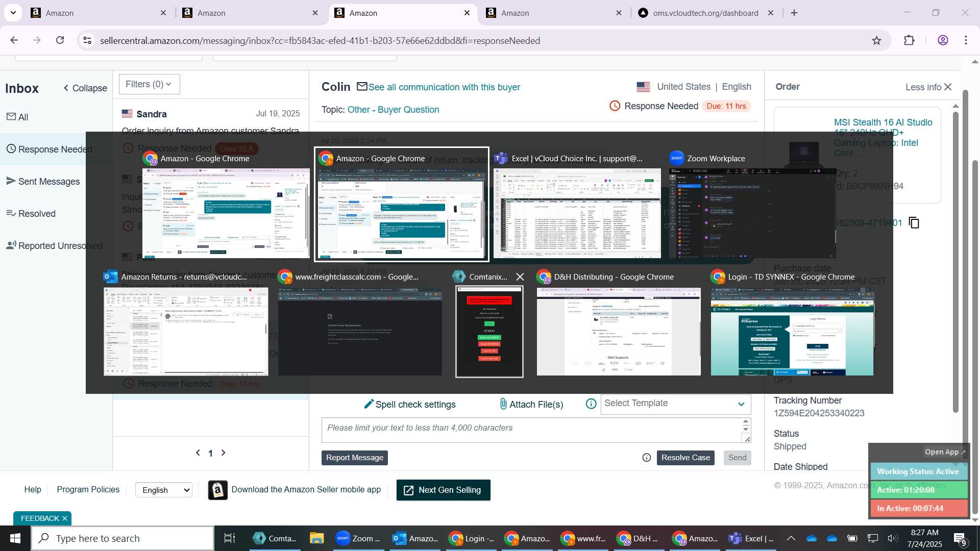Open the notification center icon
This screenshot has height=551, width=980.
pos(960,539)
